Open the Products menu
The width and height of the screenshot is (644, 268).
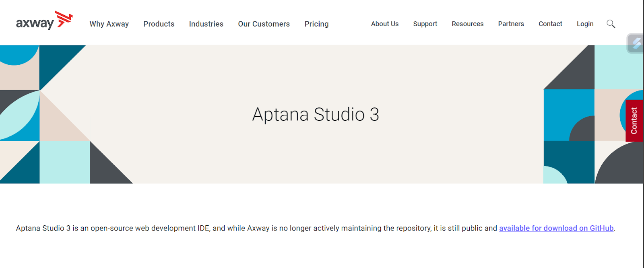pos(159,24)
